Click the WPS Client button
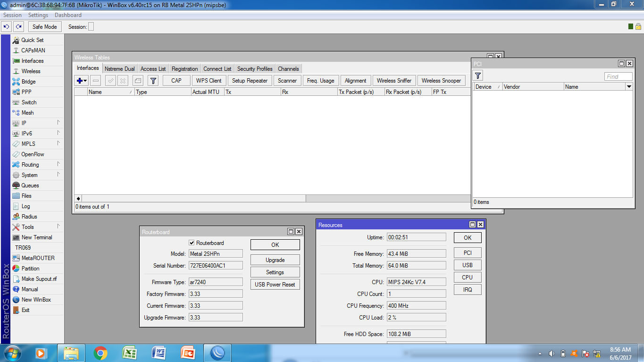This screenshot has height=362, width=644. [x=209, y=81]
